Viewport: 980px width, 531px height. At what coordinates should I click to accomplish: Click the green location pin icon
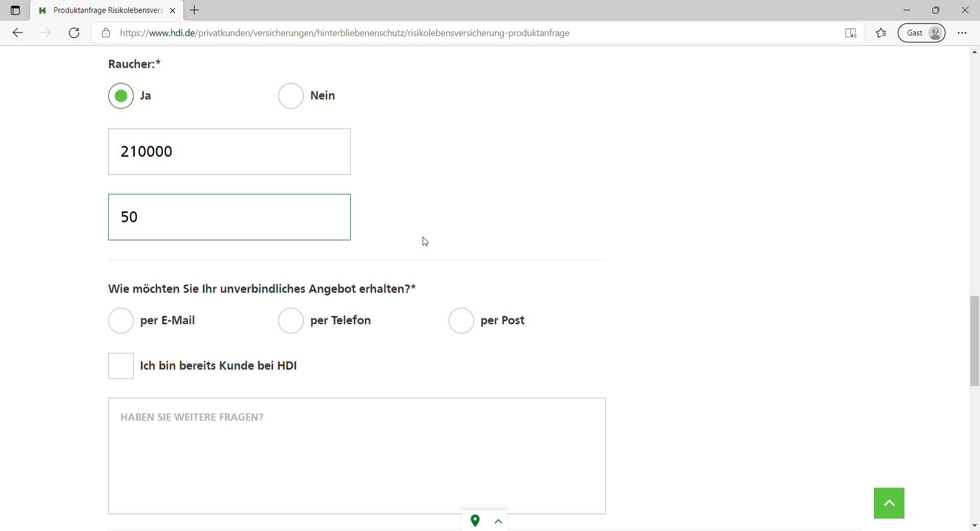[x=475, y=521]
